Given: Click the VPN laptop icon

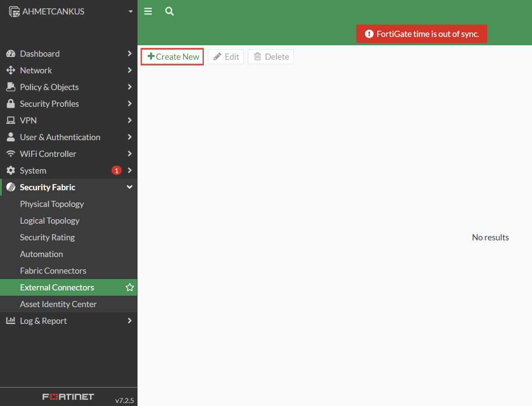Looking at the screenshot, I should [x=11, y=120].
